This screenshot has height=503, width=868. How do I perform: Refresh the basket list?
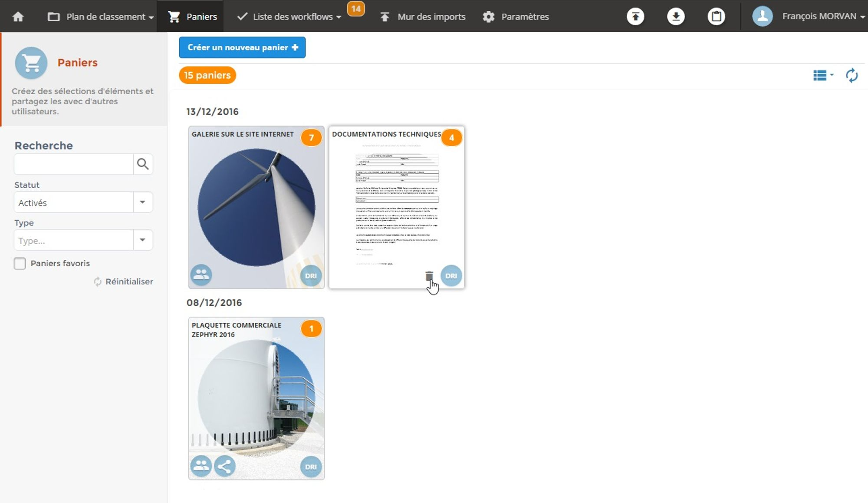click(852, 76)
